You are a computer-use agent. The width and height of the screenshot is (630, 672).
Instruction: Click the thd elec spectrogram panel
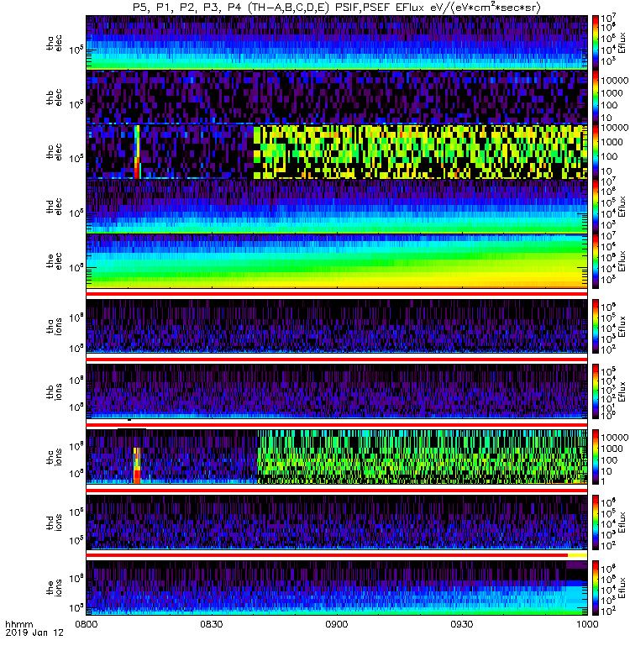tap(337, 206)
